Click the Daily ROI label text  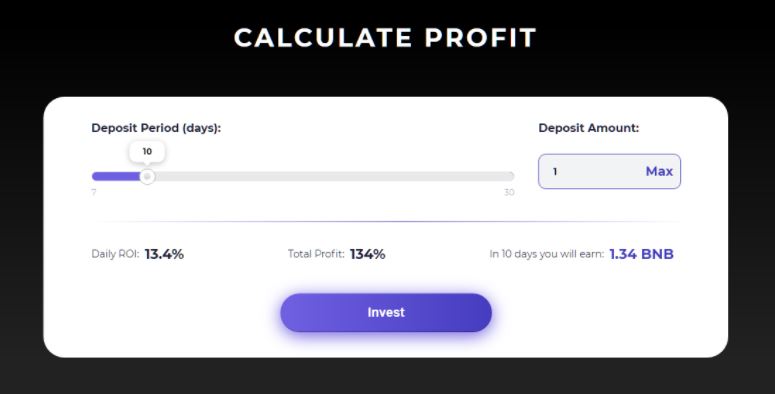point(115,254)
